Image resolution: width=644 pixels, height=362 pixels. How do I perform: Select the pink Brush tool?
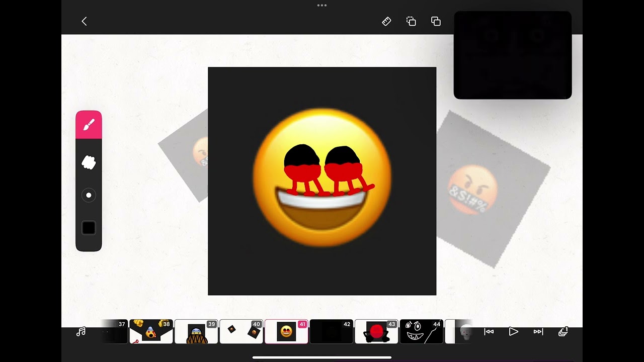(x=89, y=125)
